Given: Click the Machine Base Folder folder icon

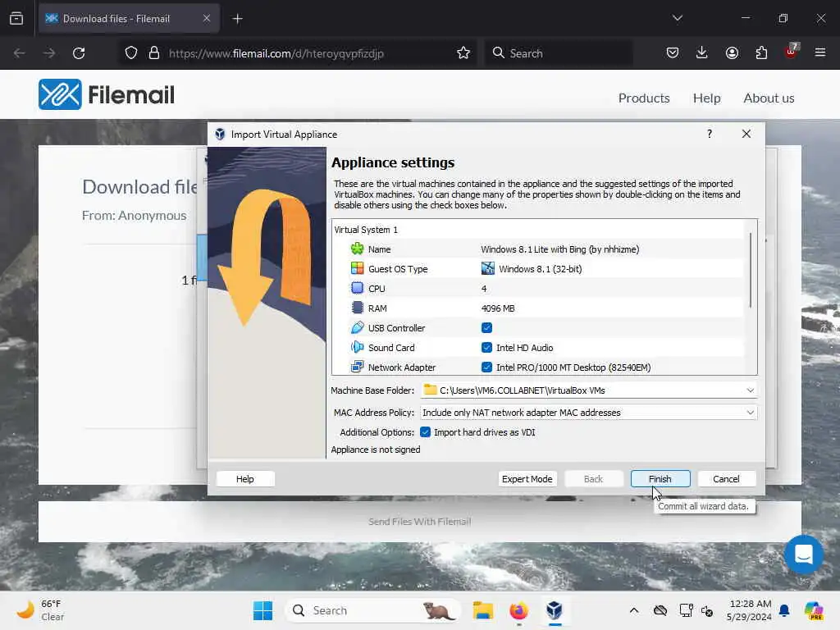Looking at the screenshot, I should [430, 390].
